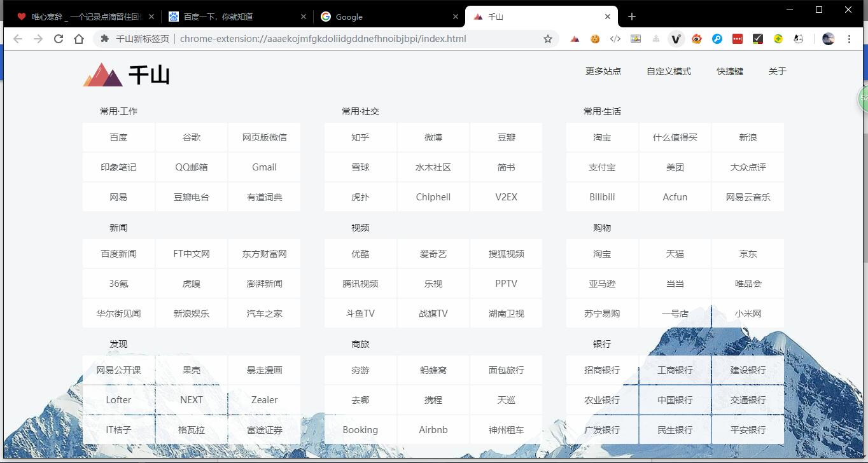868x463 pixels.
Task: Open the 京东 shopping tile
Action: tap(748, 254)
